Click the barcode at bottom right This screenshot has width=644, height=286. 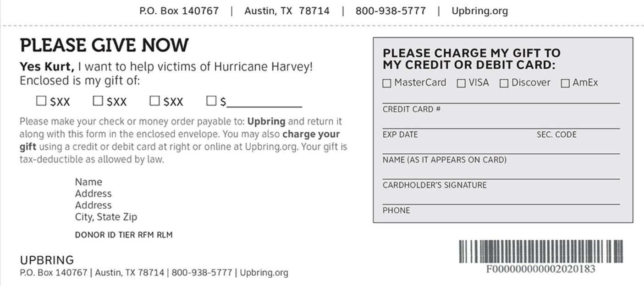click(541, 252)
